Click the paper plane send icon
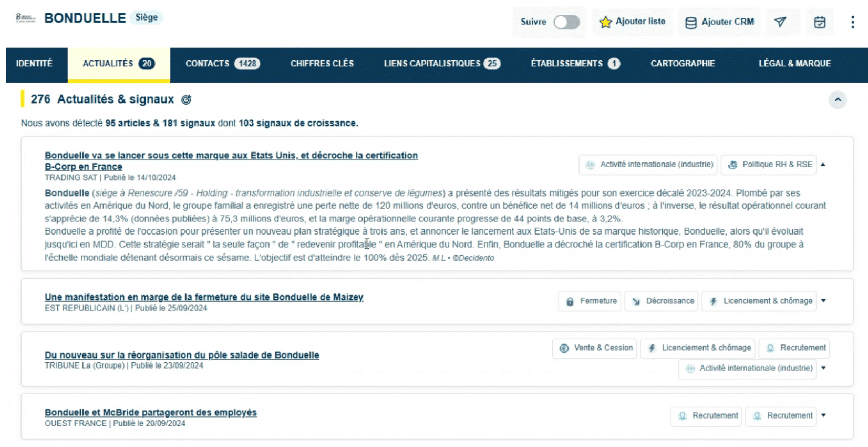 point(780,22)
